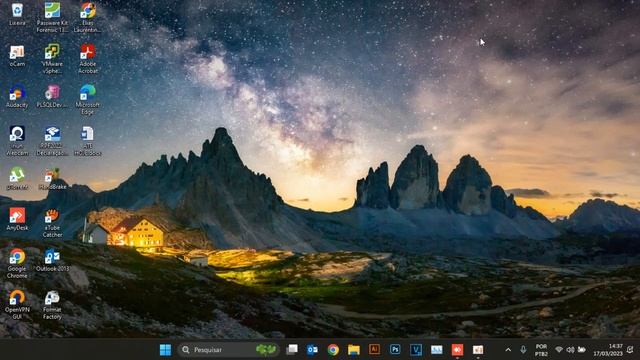This screenshot has height=360, width=640.
Task: Launch the oCam desktop shortcut
Action: coord(17,56)
